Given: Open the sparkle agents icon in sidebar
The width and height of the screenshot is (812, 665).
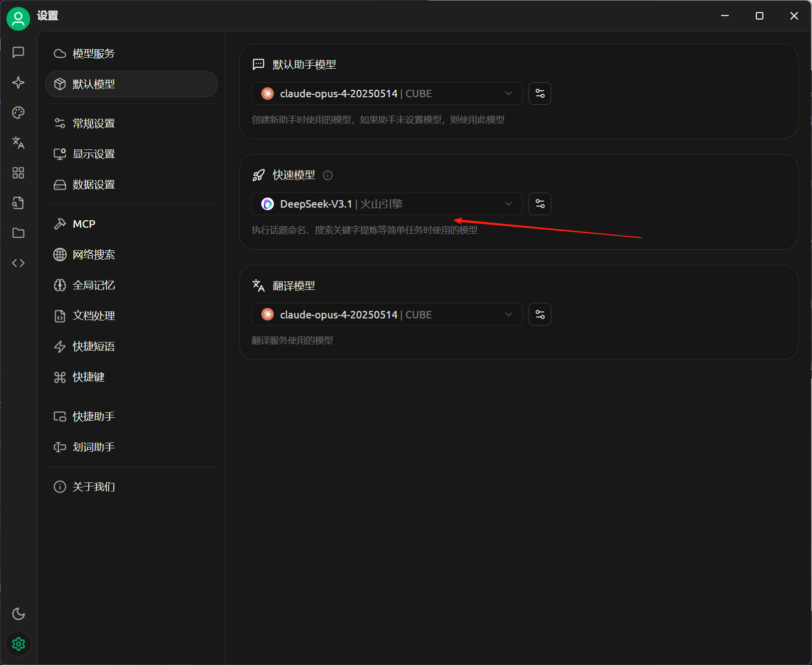Looking at the screenshot, I should 19,82.
